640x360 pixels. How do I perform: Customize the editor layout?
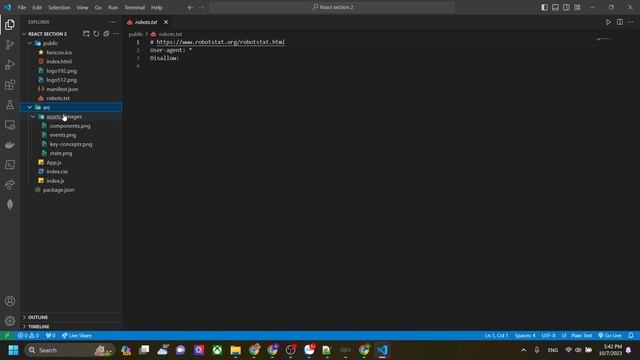(x=577, y=7)
